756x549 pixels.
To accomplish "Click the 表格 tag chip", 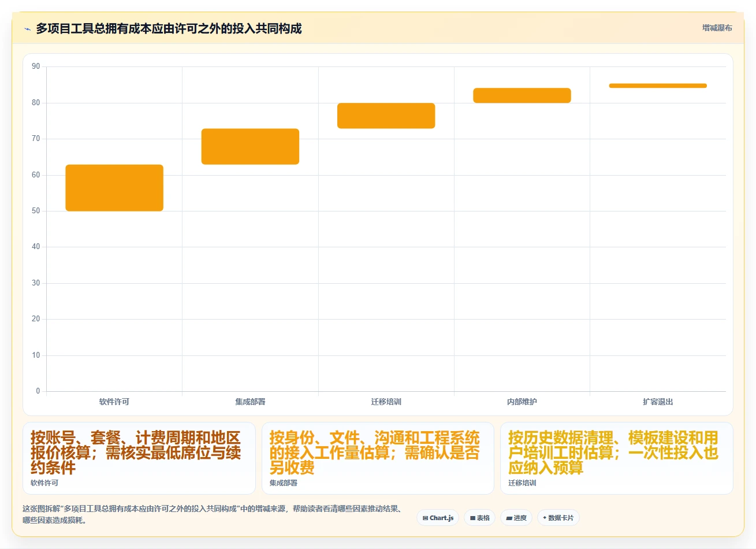I will click(x=480, y=518).
